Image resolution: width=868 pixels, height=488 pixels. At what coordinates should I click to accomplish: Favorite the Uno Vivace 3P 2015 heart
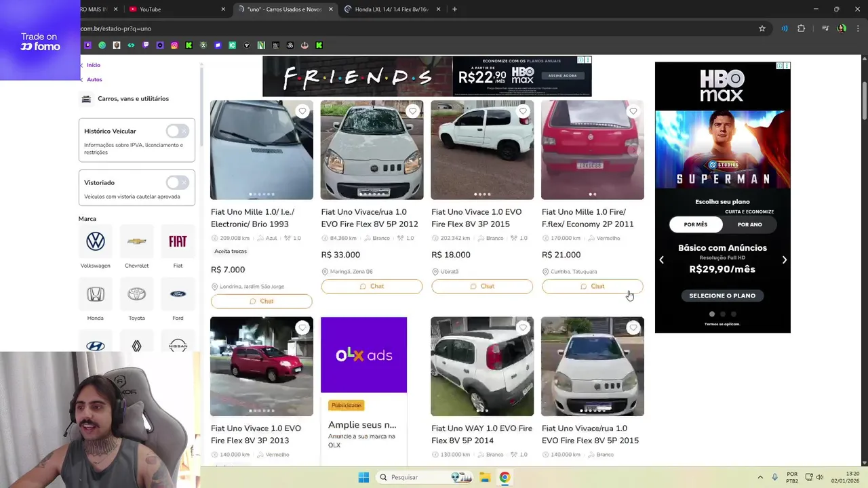click(x=523, y=111)
